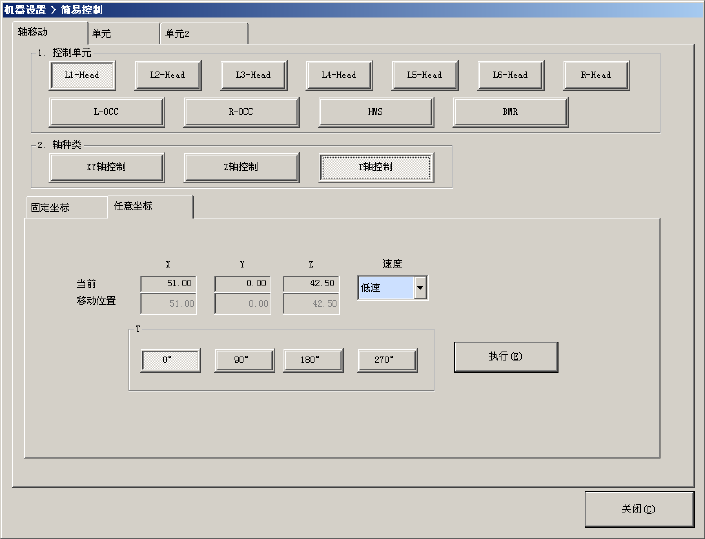
Task: Choose the R-OCC unit button
Action: [x=241, y=112]
